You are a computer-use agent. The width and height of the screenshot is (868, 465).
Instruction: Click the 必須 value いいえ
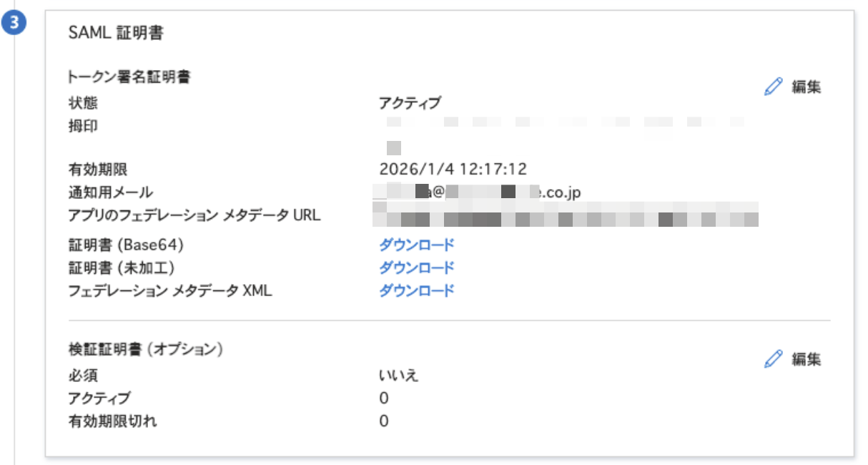pos(398,376)
